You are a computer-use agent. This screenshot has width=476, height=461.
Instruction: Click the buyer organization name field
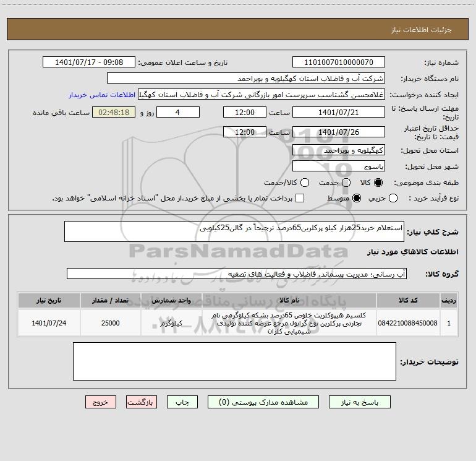(246, 79)
